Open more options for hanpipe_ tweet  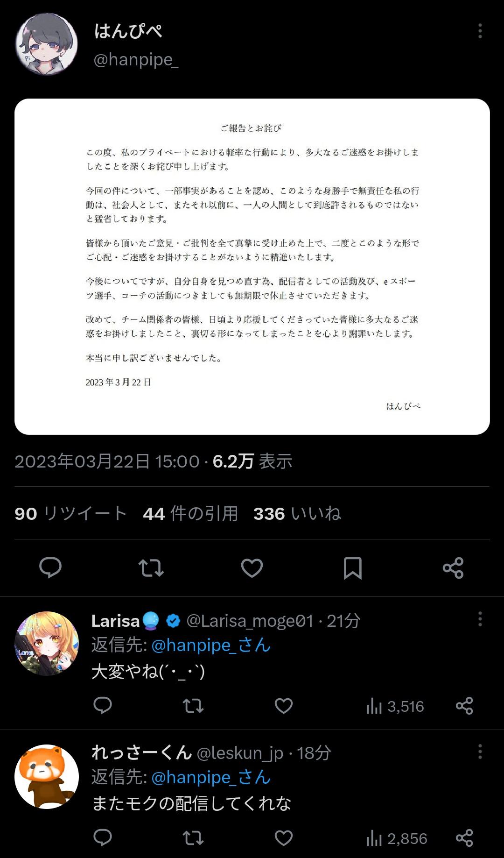pos(480,31)
